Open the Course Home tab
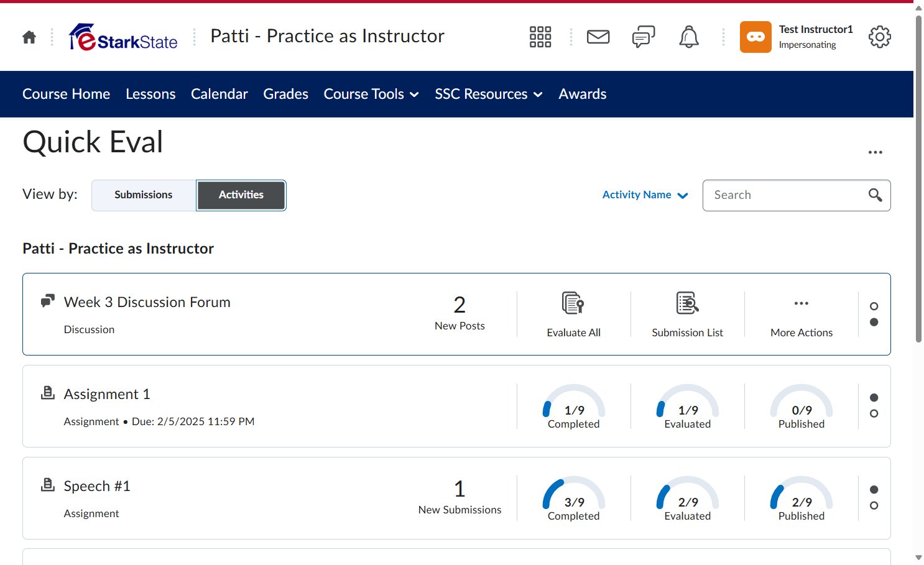 [67, 94]
